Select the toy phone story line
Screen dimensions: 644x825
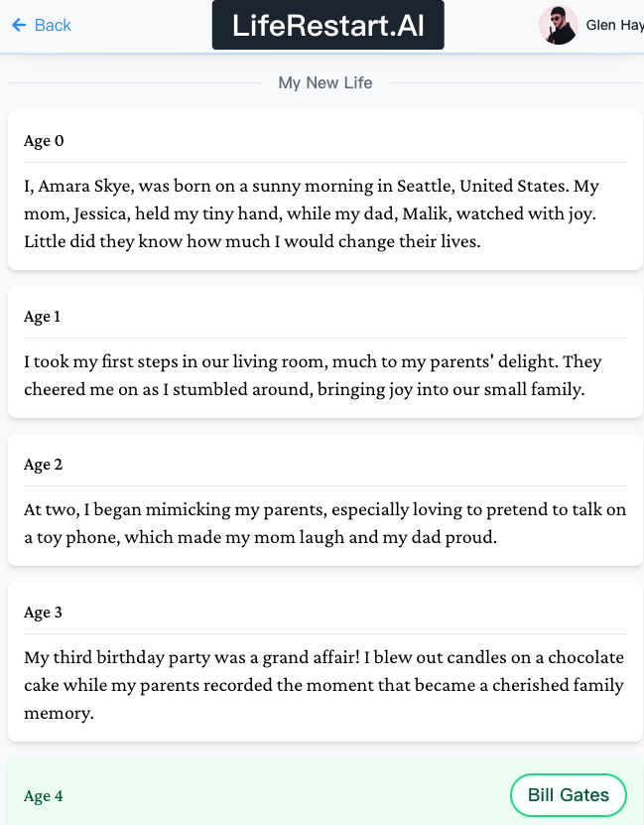coord(260,537)
